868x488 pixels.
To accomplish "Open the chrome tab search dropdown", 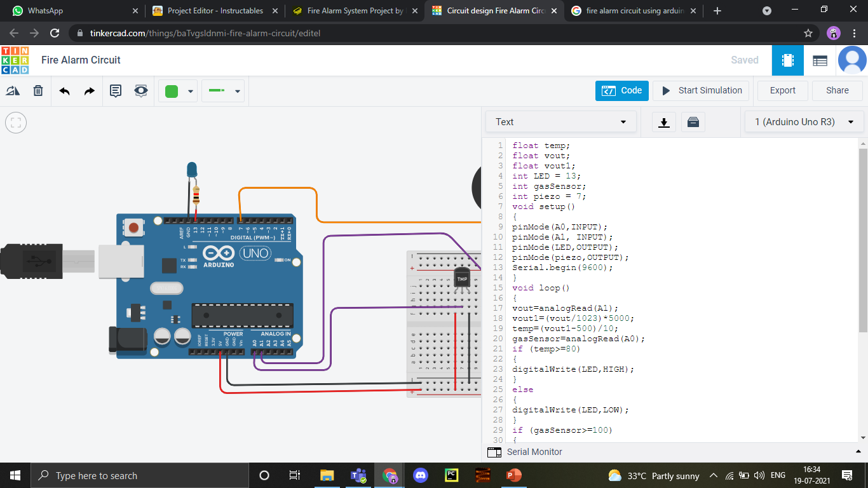I will 767,11.
